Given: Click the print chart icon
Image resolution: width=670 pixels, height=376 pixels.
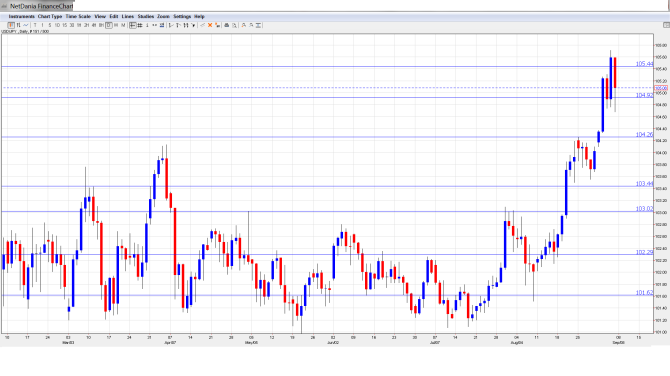Looking at the screenshot, I should (227, 25).
